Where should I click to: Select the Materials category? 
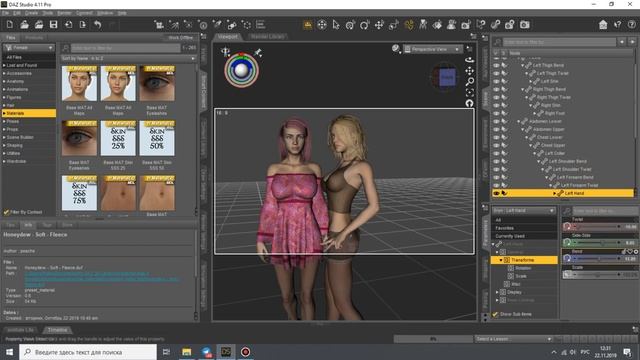29,113
